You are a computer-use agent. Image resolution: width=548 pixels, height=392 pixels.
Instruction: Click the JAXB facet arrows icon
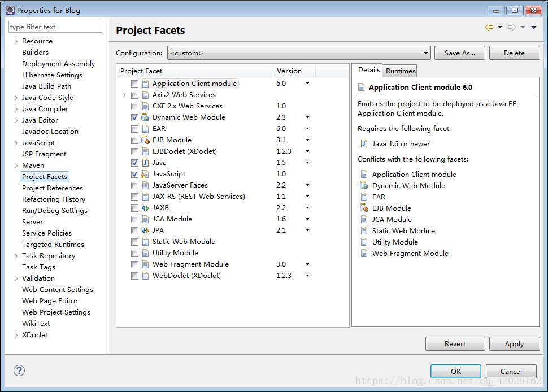(x=145, y=208)
